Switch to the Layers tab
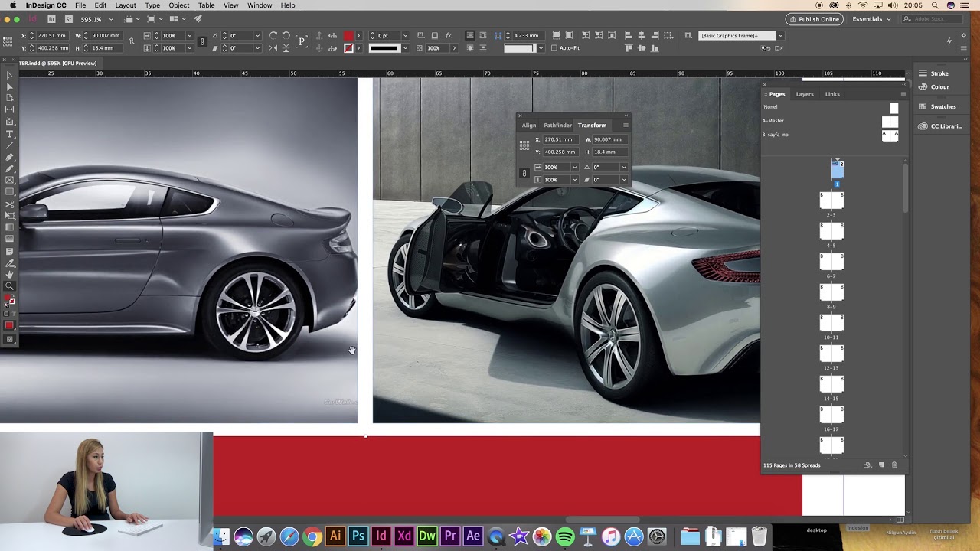 805,94
